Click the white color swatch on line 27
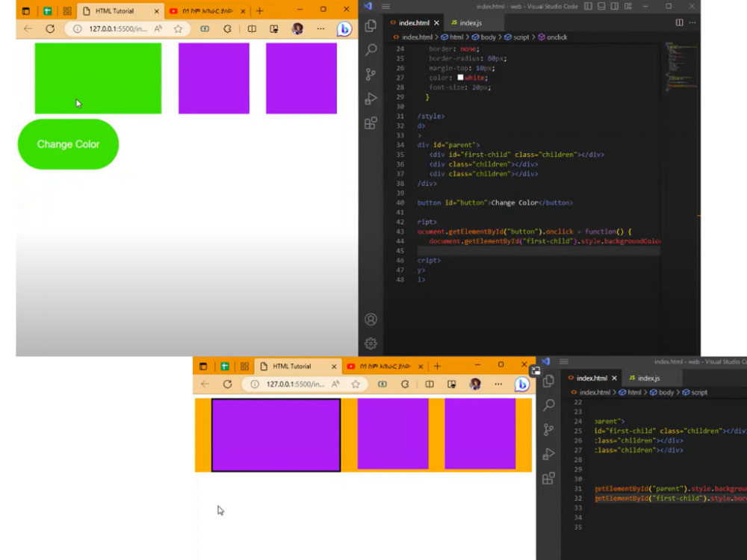Screen dimensions: 747x560 (460, 77)
